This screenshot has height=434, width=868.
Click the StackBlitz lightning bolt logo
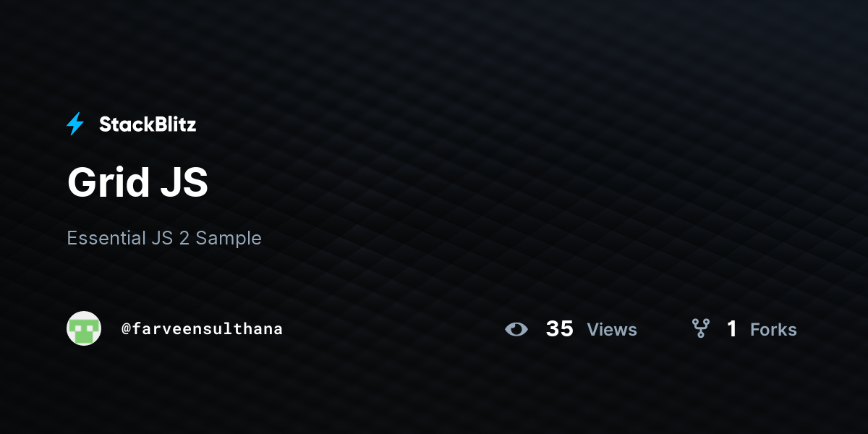(75, 124)
